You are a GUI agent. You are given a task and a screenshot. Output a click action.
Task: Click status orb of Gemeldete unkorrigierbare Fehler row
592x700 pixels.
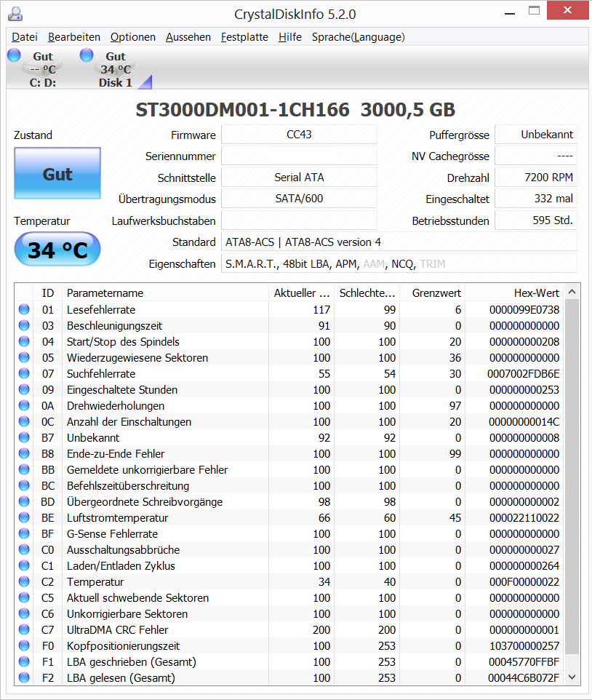click(x=24, y=469)
